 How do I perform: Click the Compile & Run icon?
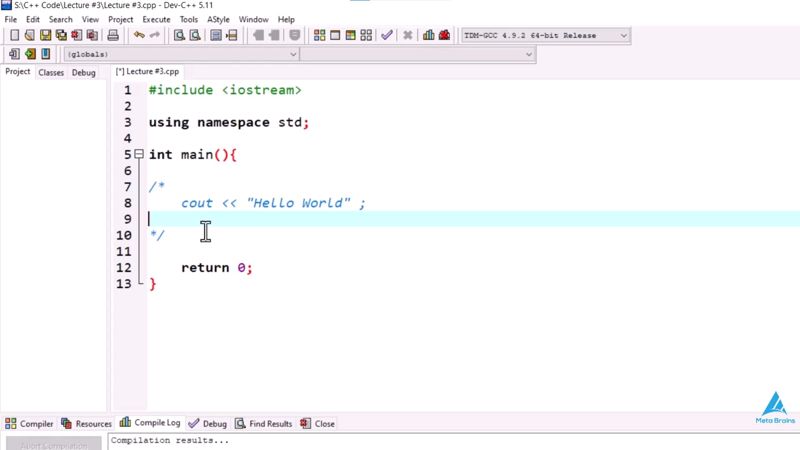click(x=351, y=35)
